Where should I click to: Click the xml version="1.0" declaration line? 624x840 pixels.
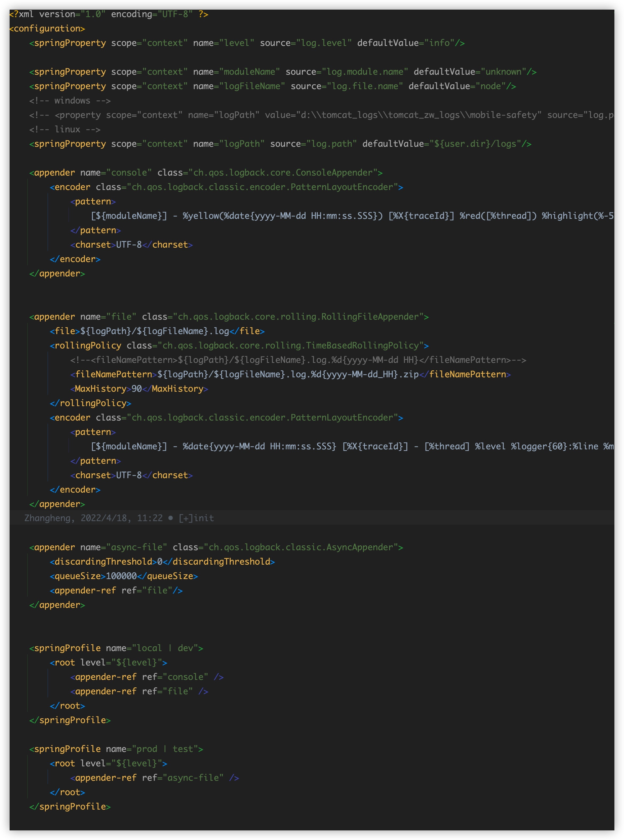[x=109, y=14]
